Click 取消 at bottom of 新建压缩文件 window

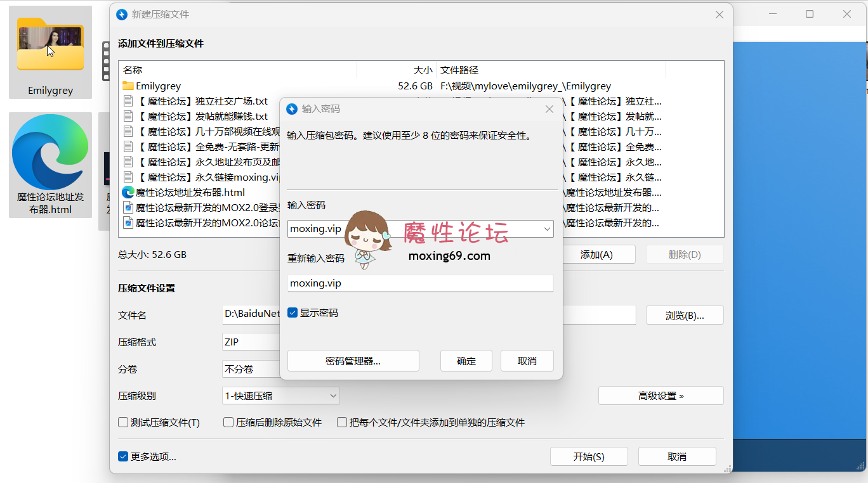point(677,456)
